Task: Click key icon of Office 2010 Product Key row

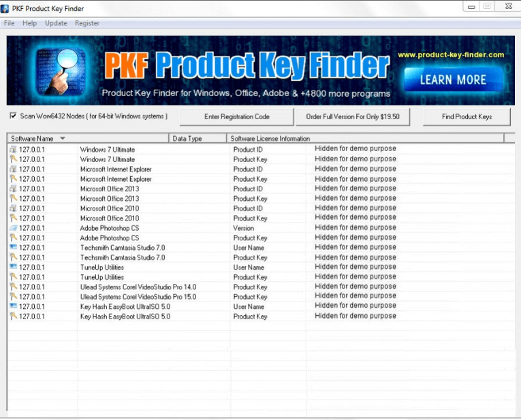Action: tap(13, 218)
